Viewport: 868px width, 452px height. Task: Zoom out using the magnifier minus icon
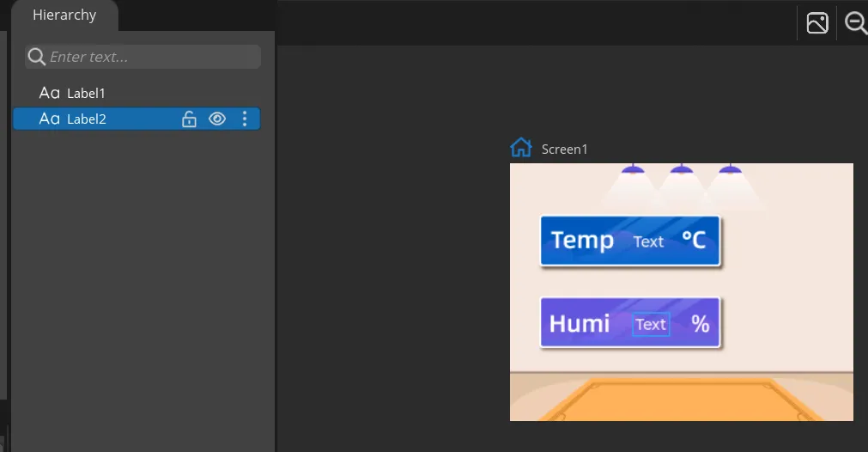tap(856, 23)
